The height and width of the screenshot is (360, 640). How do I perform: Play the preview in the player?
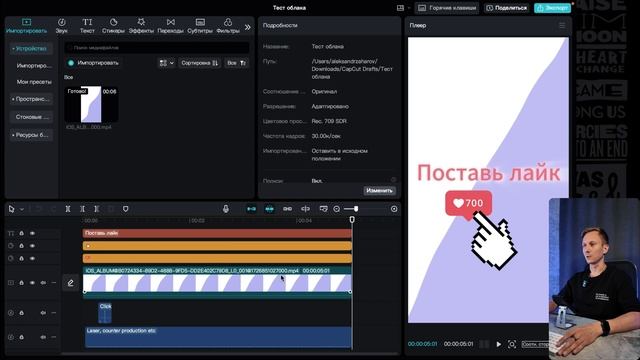click(x=498, y=344)
